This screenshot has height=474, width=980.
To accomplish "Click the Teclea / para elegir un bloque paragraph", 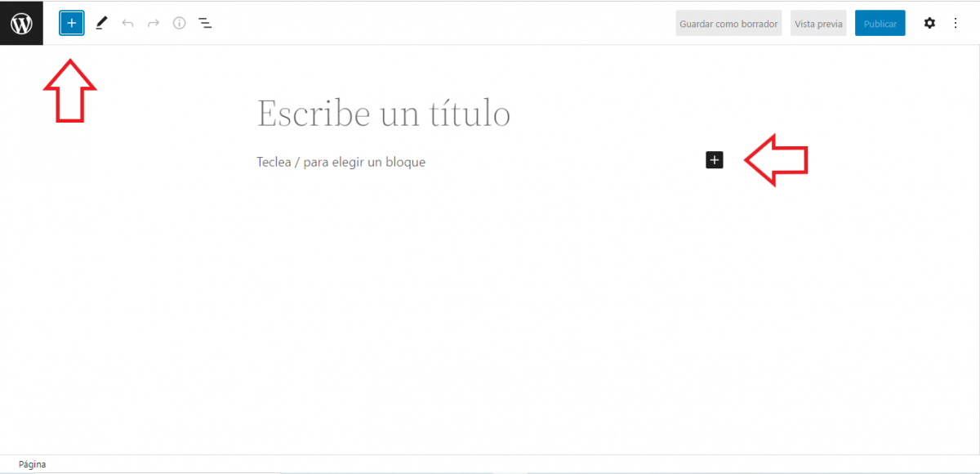I will point(341,162).
